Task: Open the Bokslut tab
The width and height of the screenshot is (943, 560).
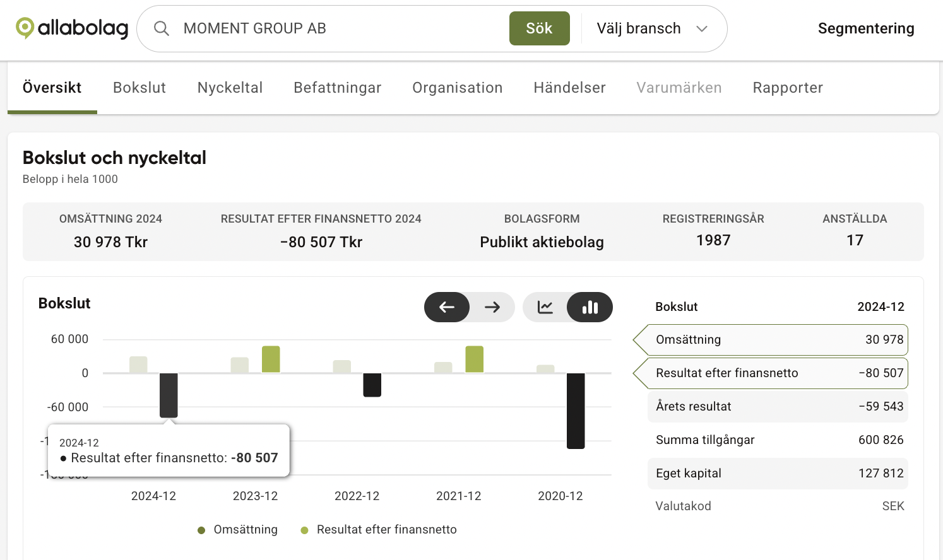Action: (x=139, y=88)
